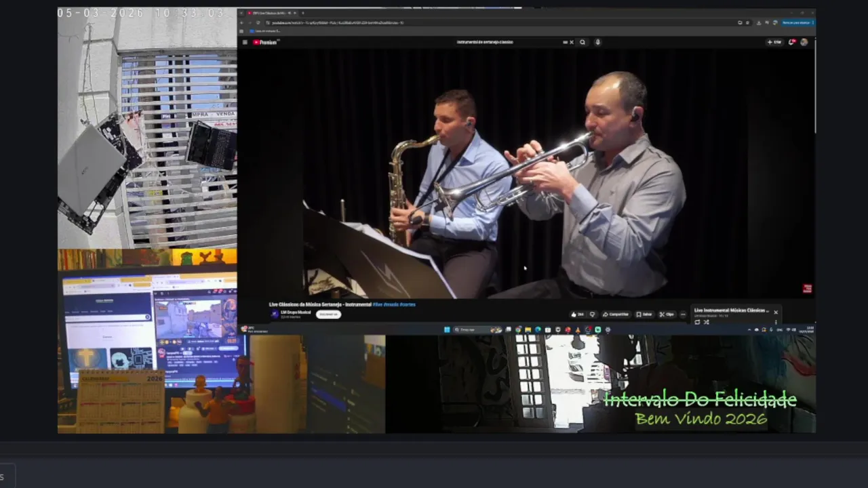This screenshot has width=868, height=488.
Task: Open Microsoft Edge from the taskbar
Action: [x=538, y=329]
